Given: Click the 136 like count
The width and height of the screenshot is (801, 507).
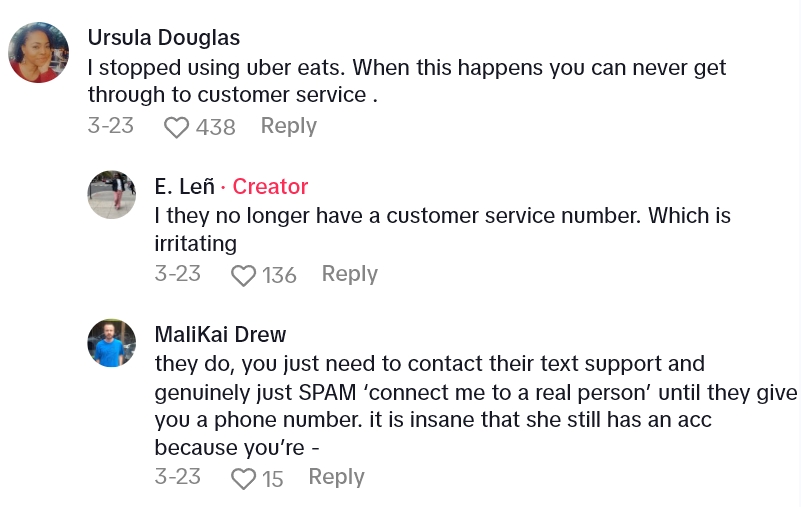Looking at the screenshot, I should (279, 275).
